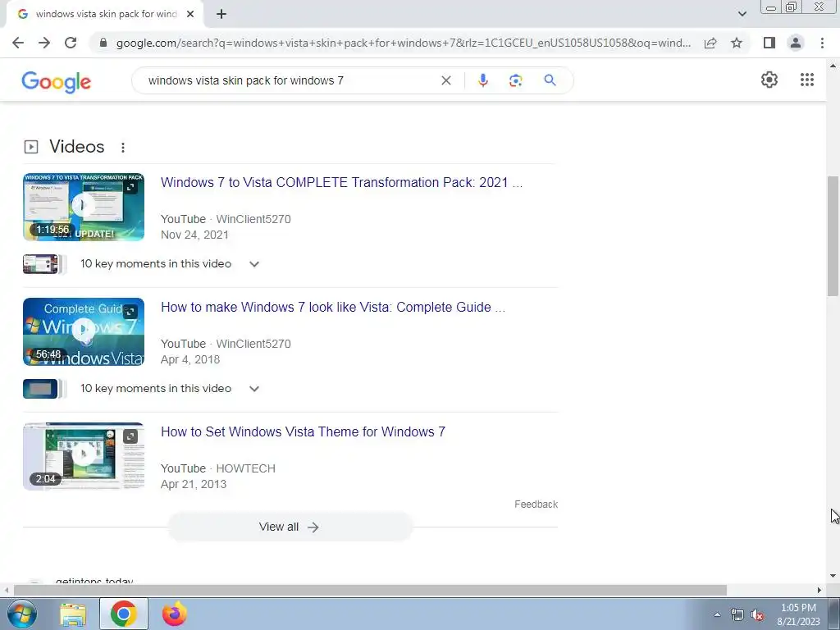Click the Chrome taskbar icon

(x=124, y=614)
